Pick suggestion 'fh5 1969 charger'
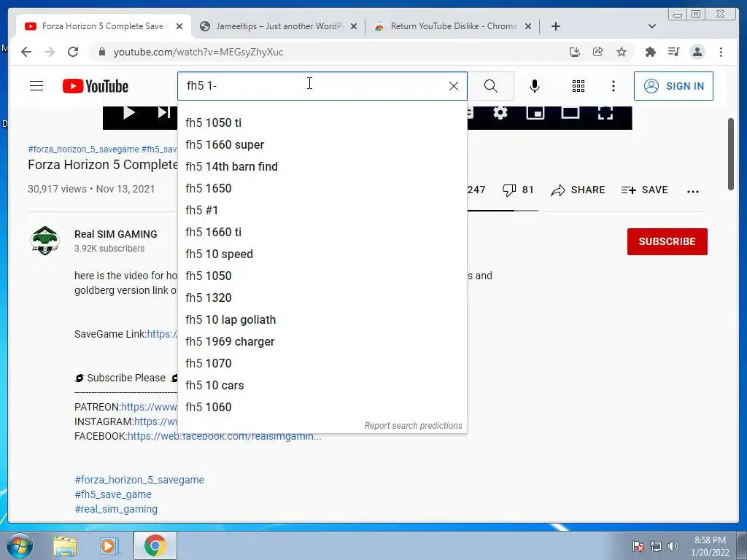Viewport: 747px width, 560px height. click(322, 342)
